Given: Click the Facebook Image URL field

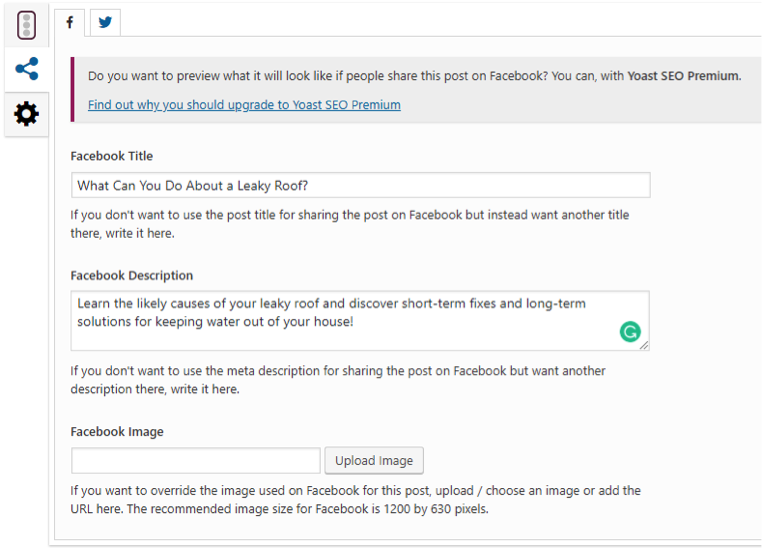Looking at the screenshot, I should click(196, 460).
